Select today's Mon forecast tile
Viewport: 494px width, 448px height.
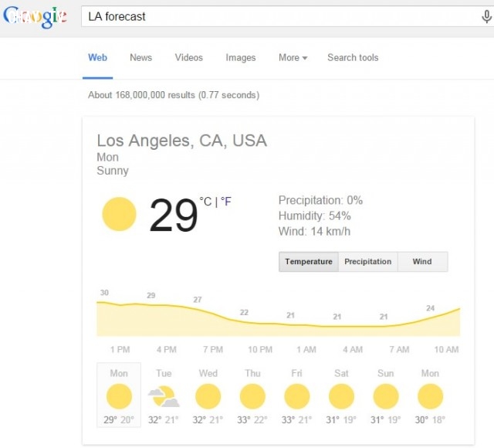[x=119, y=395]
